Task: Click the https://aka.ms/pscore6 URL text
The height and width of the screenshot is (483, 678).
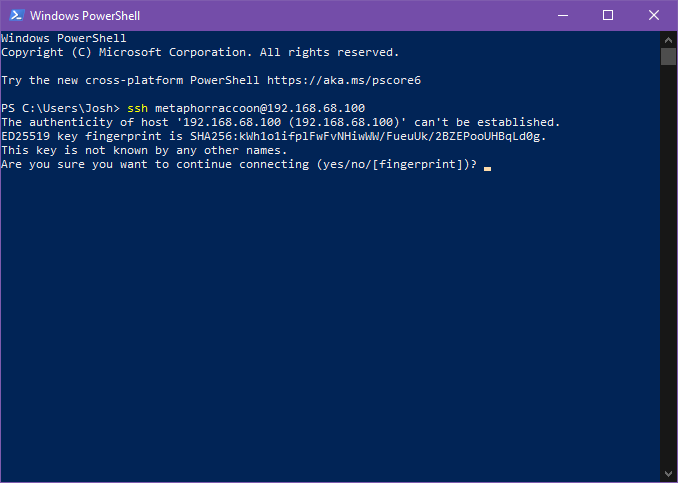Action: click(344, 80)
